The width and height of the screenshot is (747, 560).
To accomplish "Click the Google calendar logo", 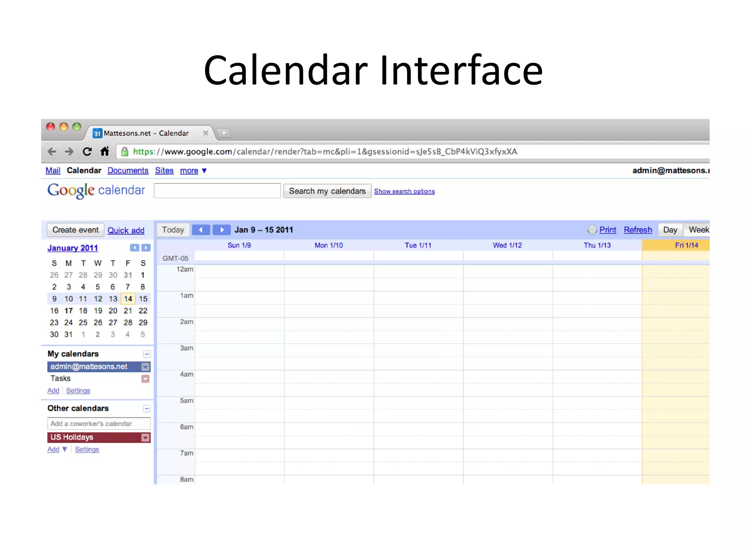I will coord(96,190).
